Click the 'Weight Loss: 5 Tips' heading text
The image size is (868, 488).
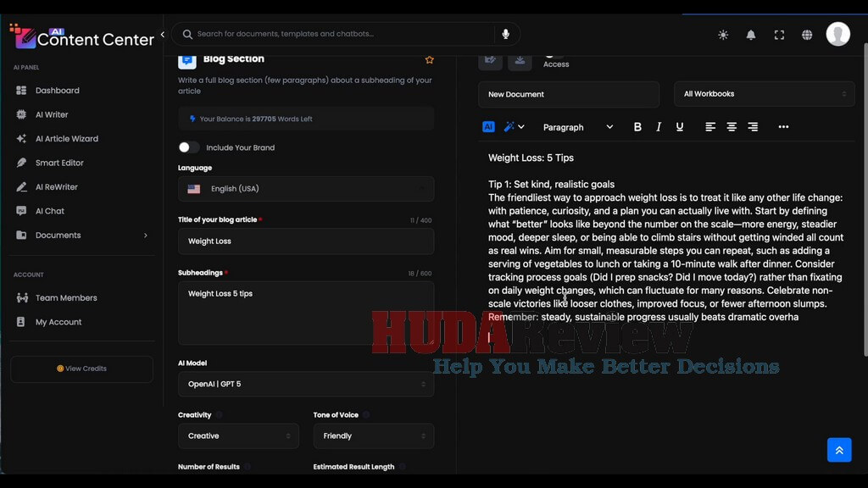tap(531, 158)
